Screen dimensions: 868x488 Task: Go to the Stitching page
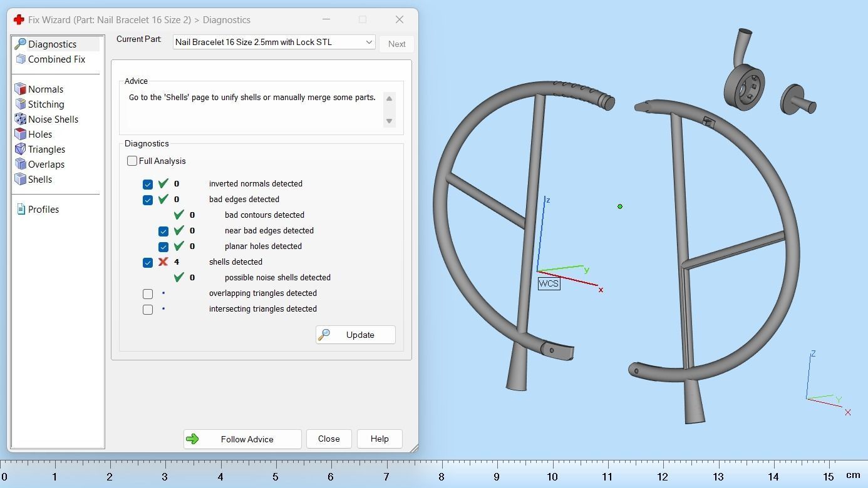[x=46, y=104]
